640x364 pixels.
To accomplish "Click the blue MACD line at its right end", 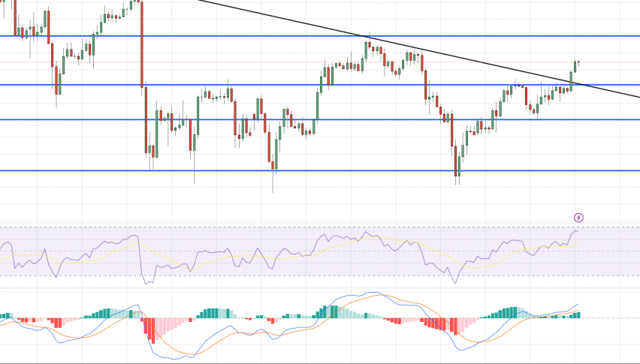I will point(577,305).
